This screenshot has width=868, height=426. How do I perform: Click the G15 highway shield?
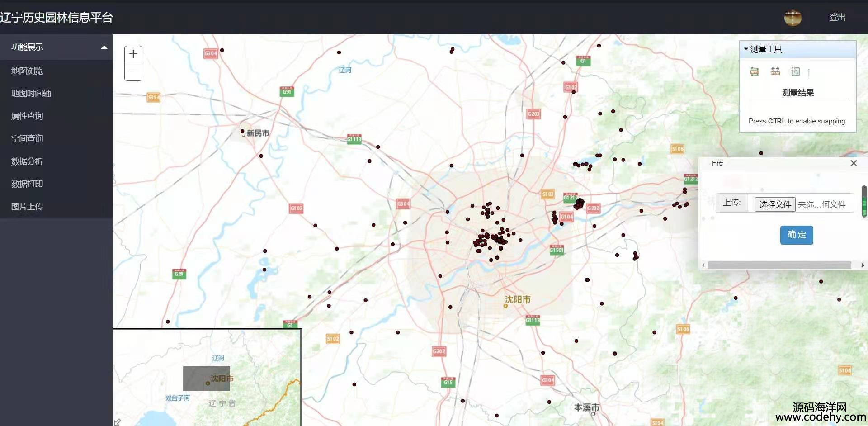pyautogui.click(x=448, y=382)
